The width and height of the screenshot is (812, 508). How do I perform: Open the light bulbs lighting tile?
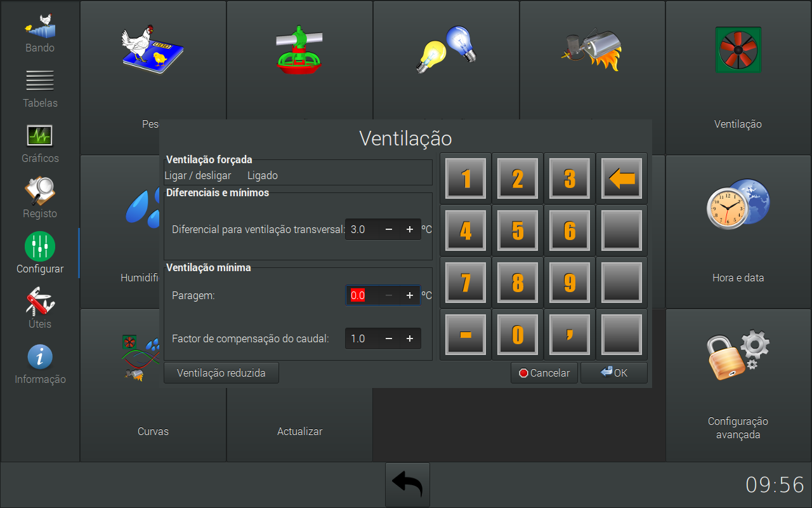(446, 60)
